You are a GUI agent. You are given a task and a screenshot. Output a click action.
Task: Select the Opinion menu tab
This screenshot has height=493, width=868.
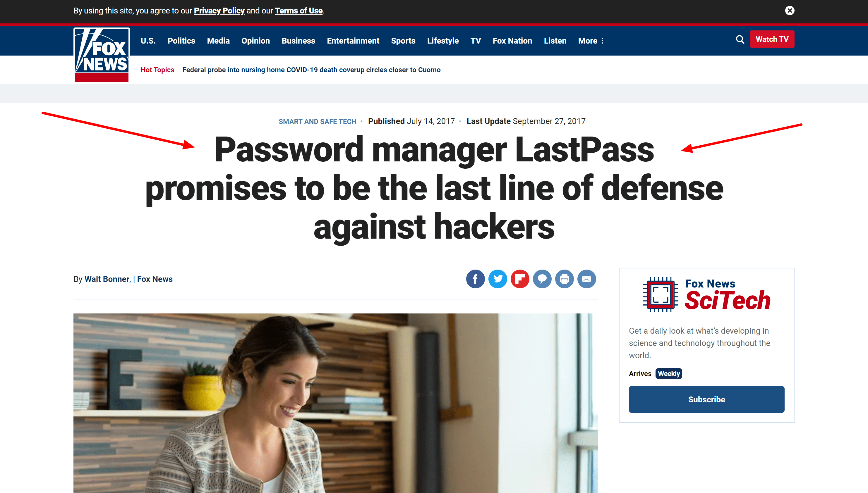pos(255,40)
